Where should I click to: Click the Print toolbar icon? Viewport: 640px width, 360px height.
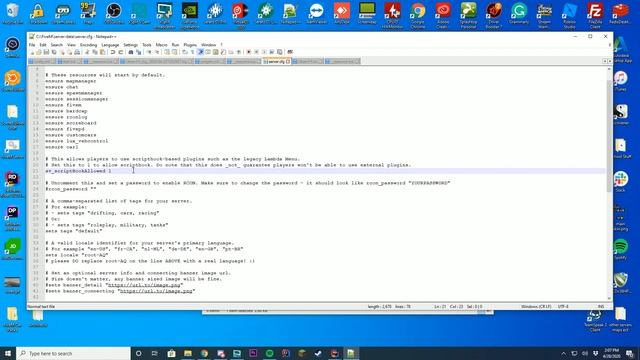[x=77, y=52]
